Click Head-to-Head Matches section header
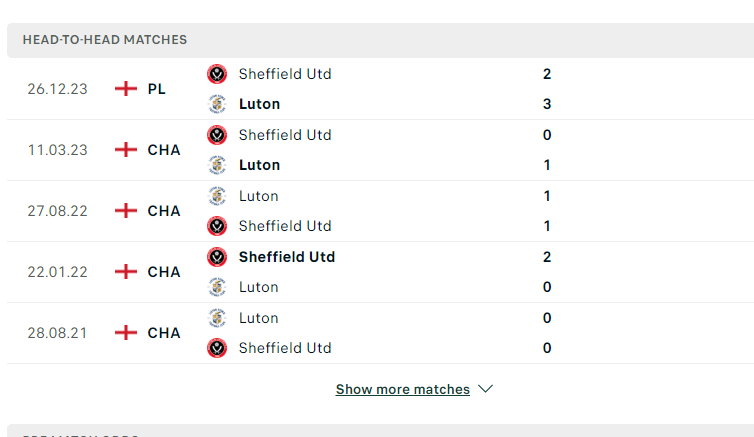The height and width of the screenshot is (437, 754). 105,40
